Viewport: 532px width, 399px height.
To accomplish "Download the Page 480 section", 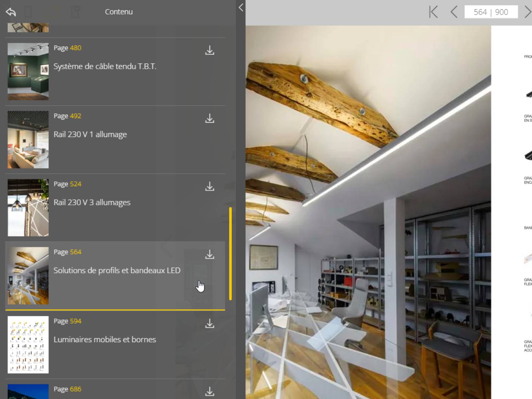I will pyautogui.click(x=209, y=50).
